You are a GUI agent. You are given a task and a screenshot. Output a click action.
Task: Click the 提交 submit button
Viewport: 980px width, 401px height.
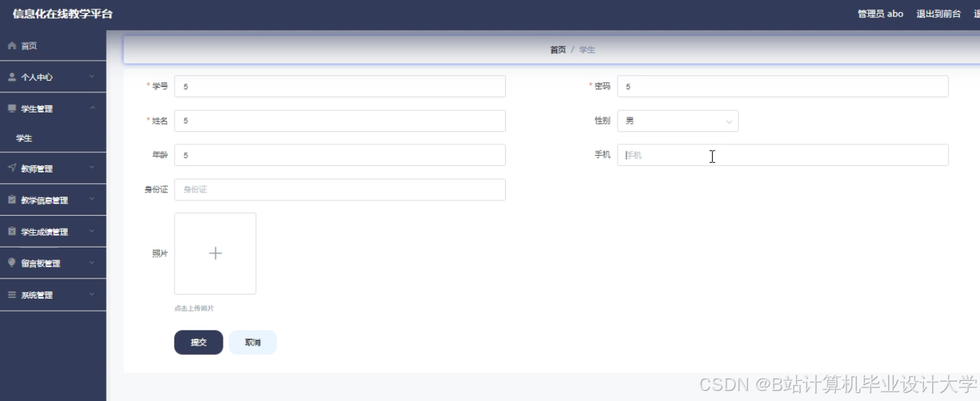click(x=199, y=343)
